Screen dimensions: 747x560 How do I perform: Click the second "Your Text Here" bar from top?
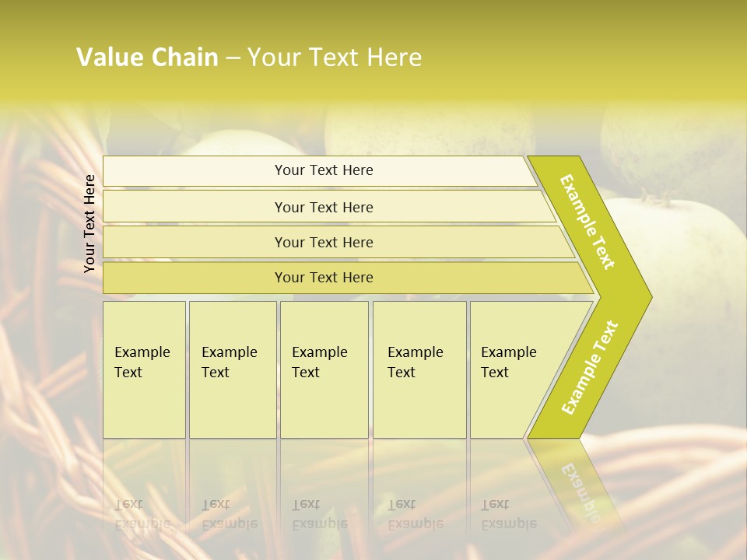tap(323, 207)
